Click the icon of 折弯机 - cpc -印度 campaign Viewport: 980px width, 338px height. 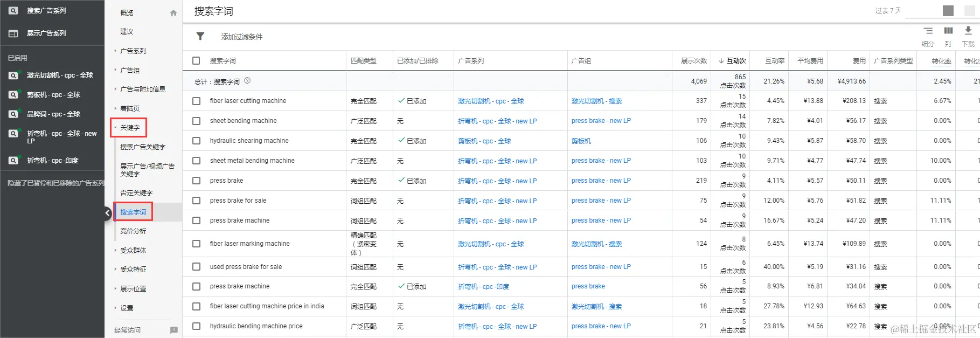click(13, 161)
